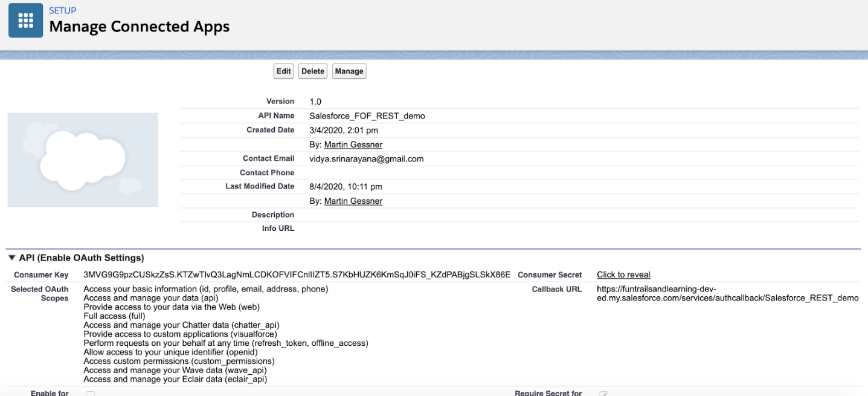Screen dimensions: 868x396
Task: Open Manage settings for this app
Action: point(349,71)
